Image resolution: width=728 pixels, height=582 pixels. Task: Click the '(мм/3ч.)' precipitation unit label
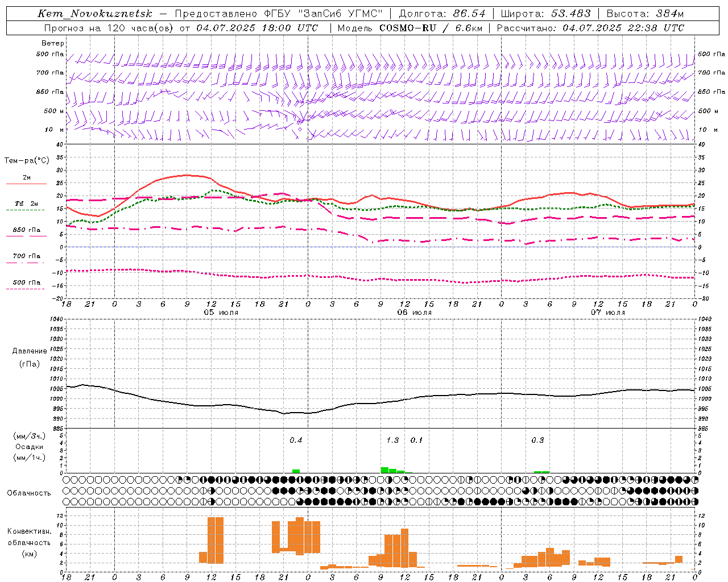coord(30,436)
